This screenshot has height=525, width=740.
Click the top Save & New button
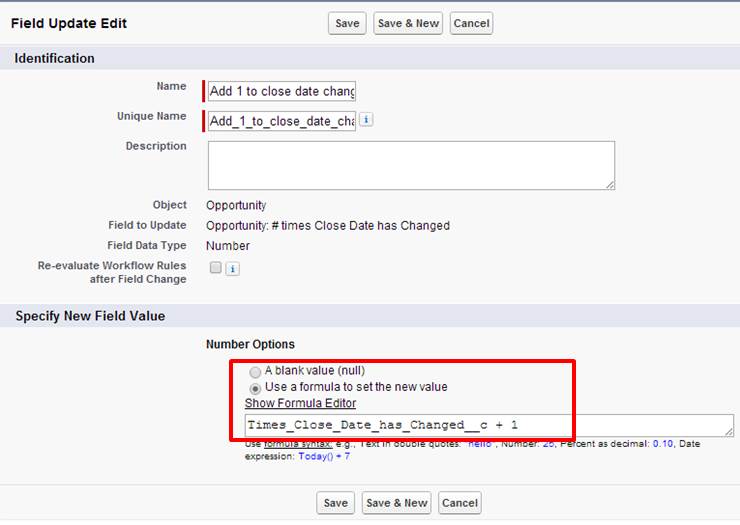[x=408, y=23]
